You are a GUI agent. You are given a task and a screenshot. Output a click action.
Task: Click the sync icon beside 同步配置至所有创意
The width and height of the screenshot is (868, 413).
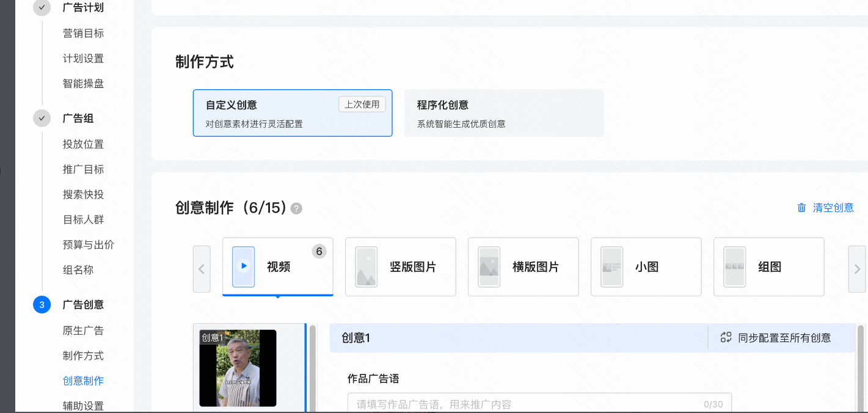coord(726,337)
